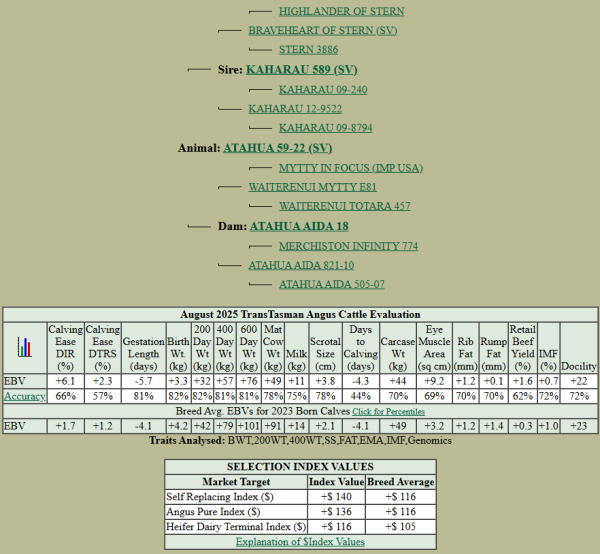Open ATAHUA AIDA 821-10 link
600x554 pixels.
pyautogui.click(x=301, y=265)
